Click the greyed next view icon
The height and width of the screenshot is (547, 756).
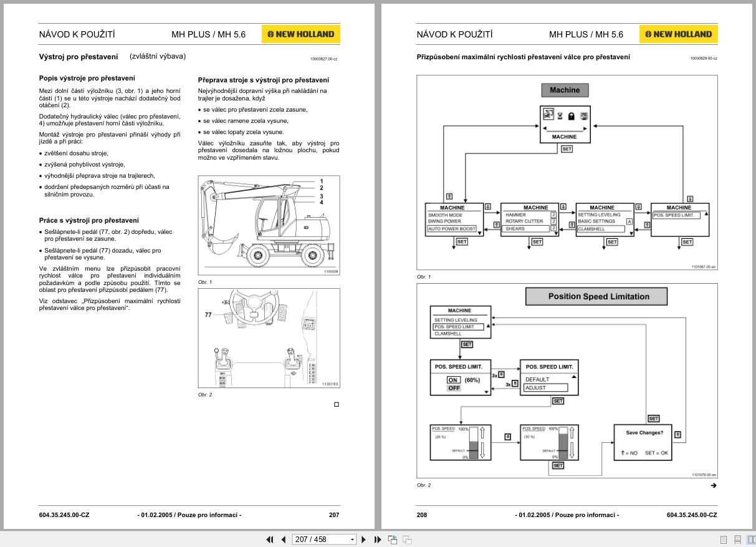407,540
